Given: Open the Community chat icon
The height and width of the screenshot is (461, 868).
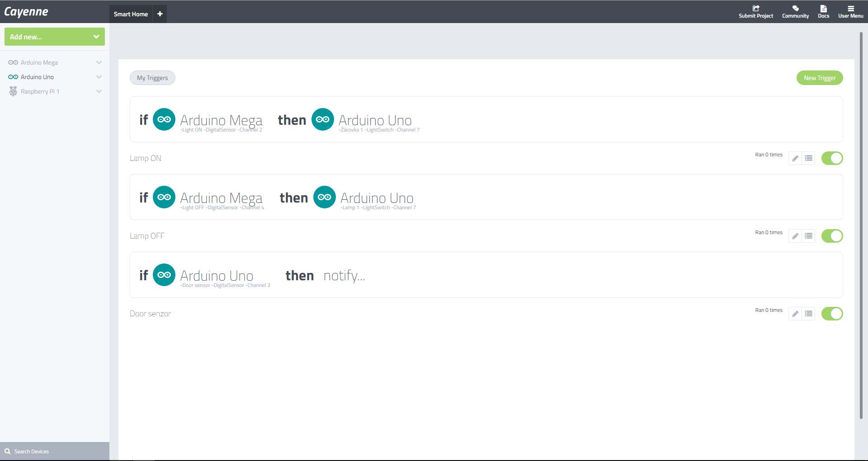Looking at the screenshot, I should coord(796,9).
